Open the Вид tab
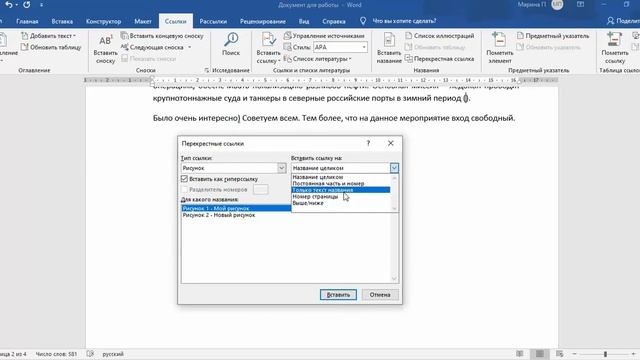Viewport: 640px width, 360px height. 304,21
